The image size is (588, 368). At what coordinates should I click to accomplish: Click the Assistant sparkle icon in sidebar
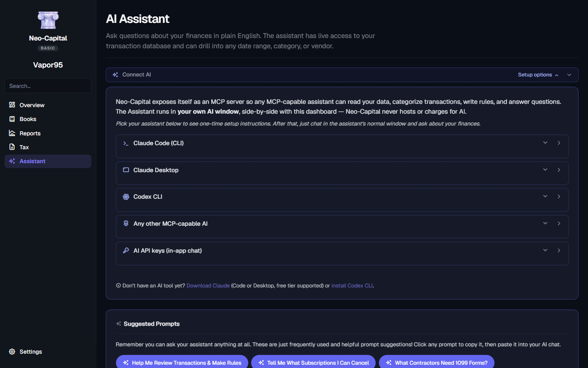[12, 161]
